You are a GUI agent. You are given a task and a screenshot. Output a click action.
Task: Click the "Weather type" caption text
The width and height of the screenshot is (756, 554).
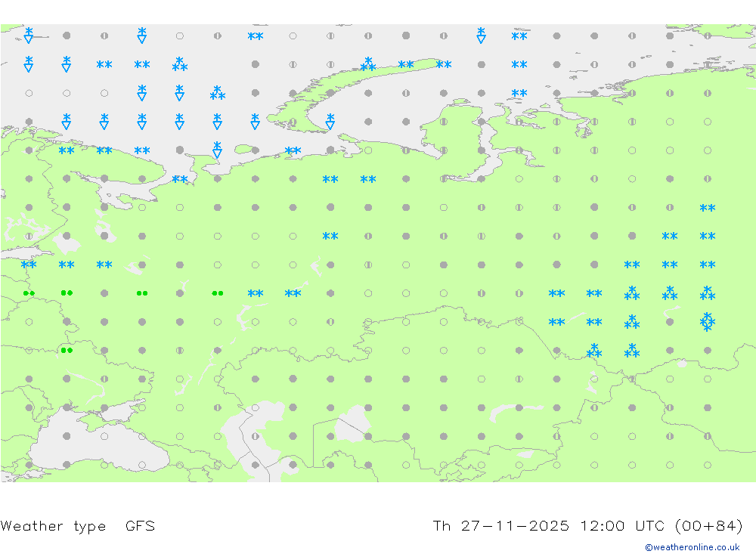tap(53, 526)
